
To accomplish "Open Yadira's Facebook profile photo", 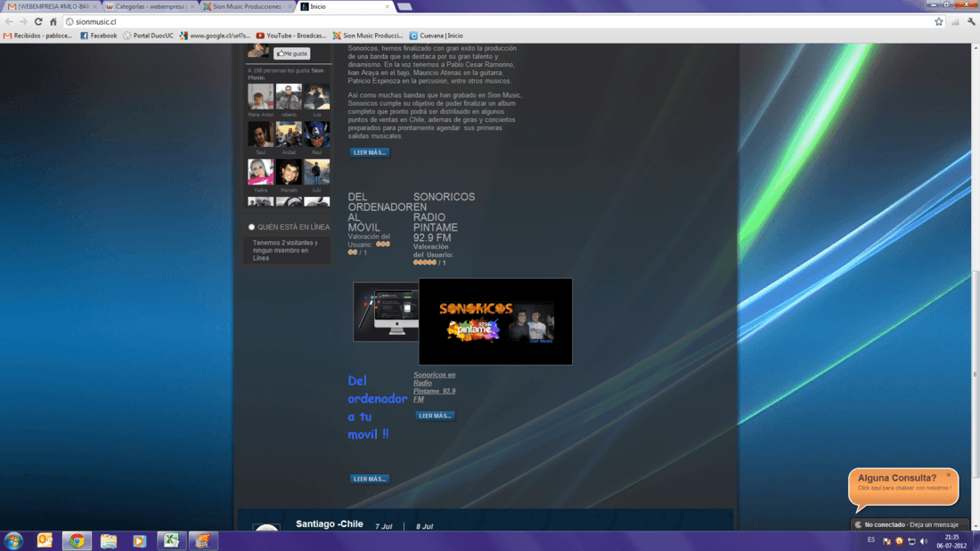I will pyautogui.click(x=261, y=172).
